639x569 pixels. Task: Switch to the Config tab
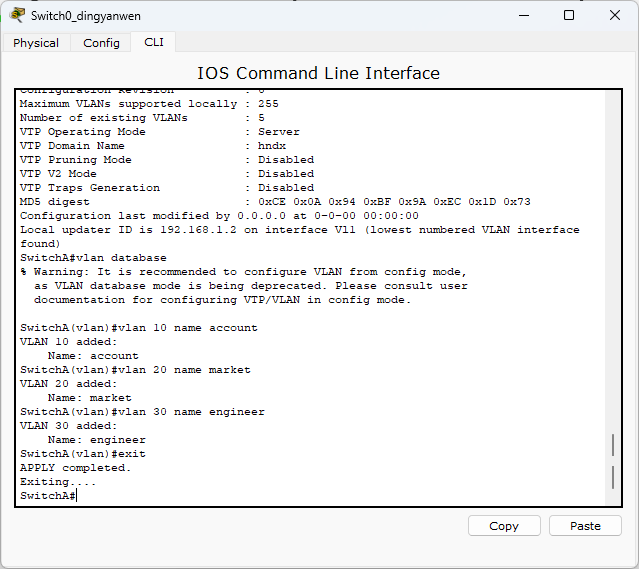point(101,43)
